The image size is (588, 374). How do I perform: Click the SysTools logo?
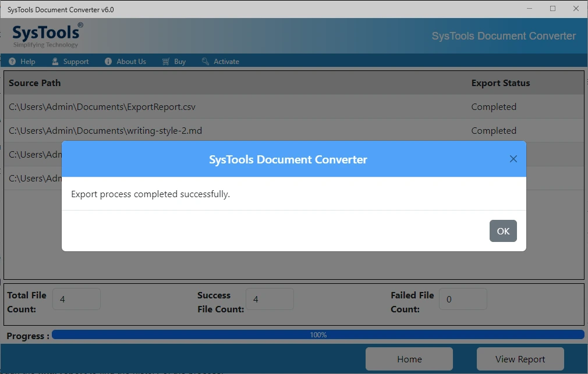click(x=47, y=35)
